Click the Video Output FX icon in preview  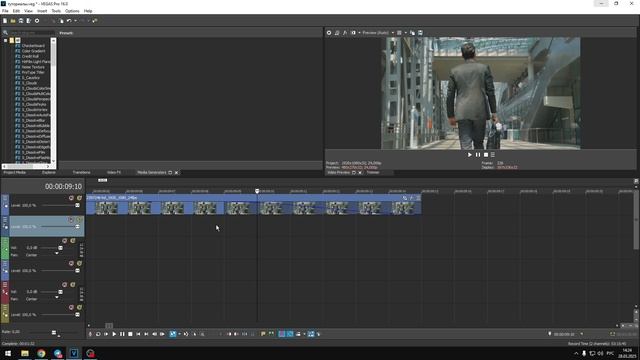click(345, 33)
